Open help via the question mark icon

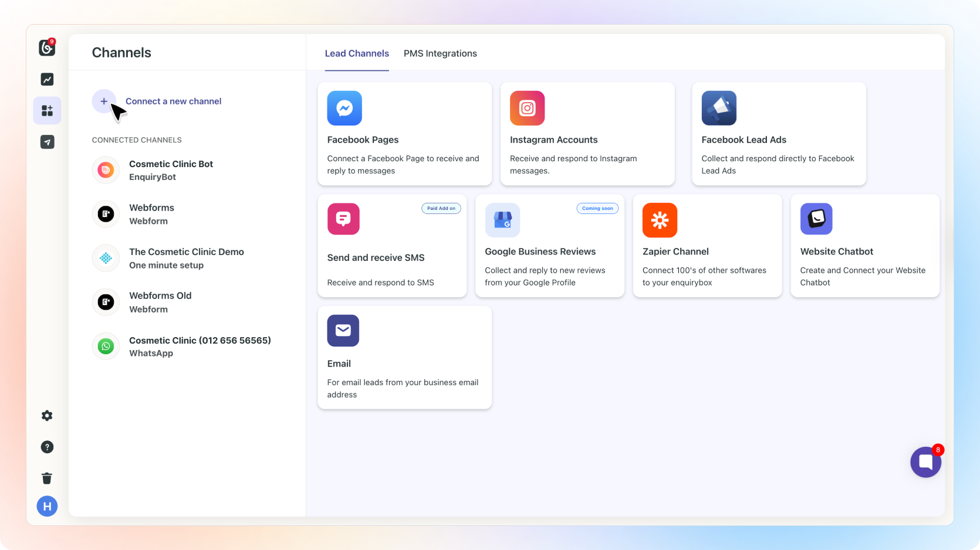tap(47, 447)
